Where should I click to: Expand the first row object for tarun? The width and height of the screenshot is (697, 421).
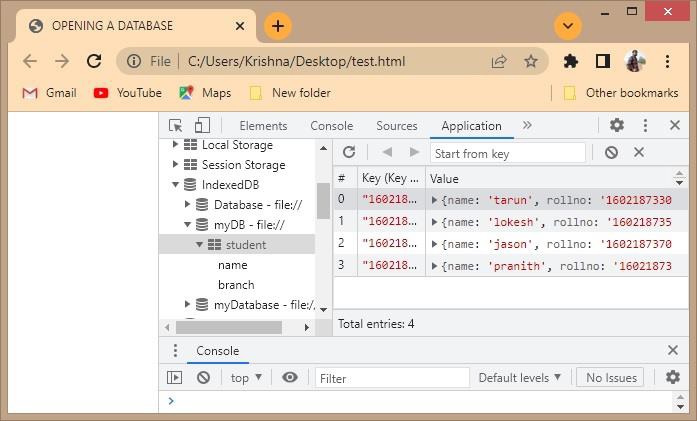[435, 200]
